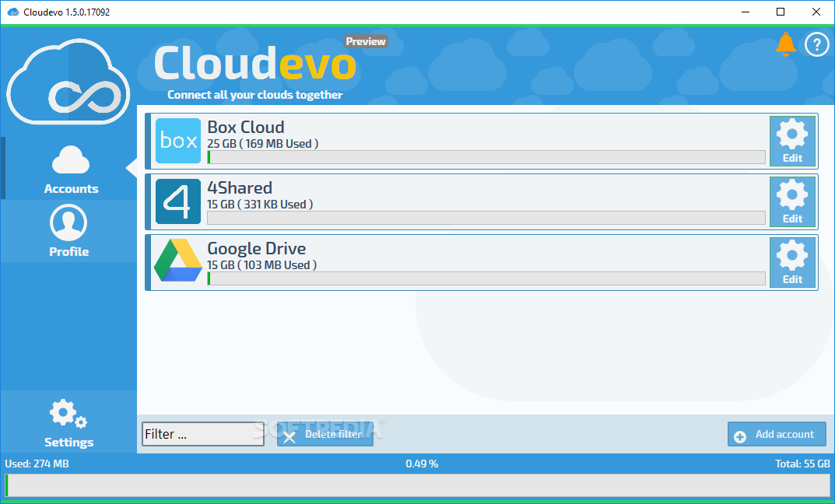The image size is (835, 504).
Task: Open help via the question mark icon
Action: (x=817, y=44)
